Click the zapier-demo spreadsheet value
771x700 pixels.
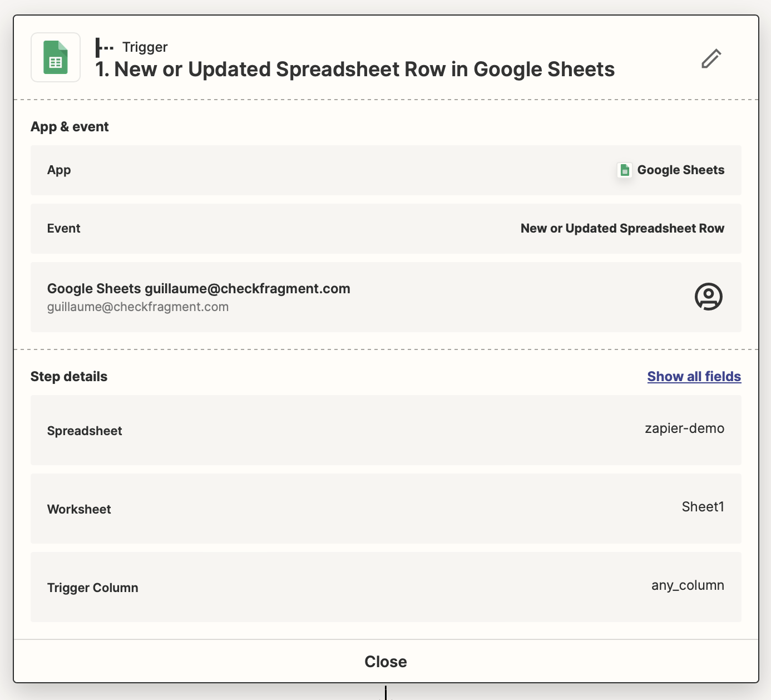[x=684, y=428]
